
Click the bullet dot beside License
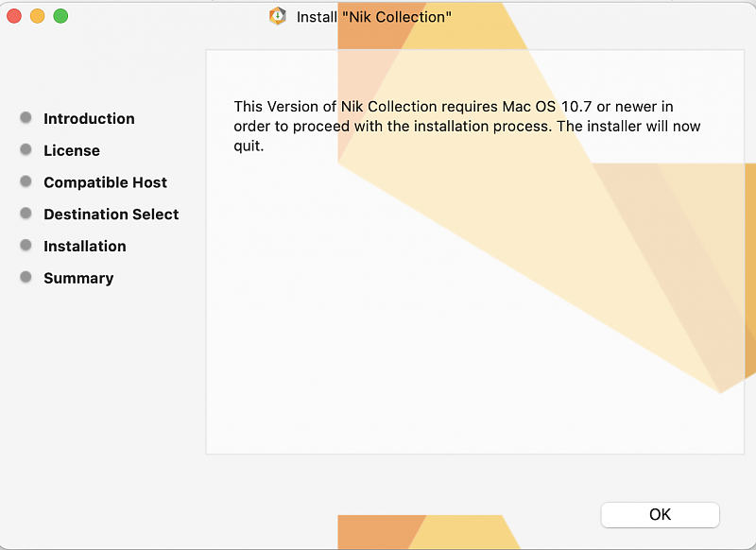coord(26,150)
